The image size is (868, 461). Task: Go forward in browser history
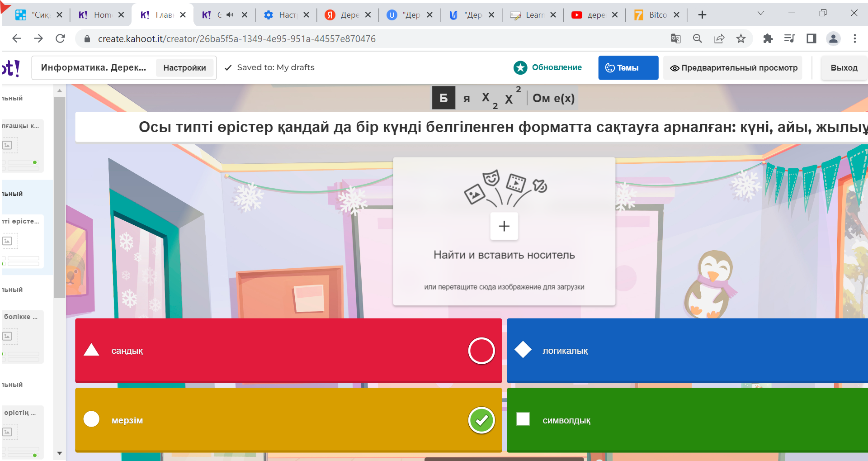click(x=38, y=38)
